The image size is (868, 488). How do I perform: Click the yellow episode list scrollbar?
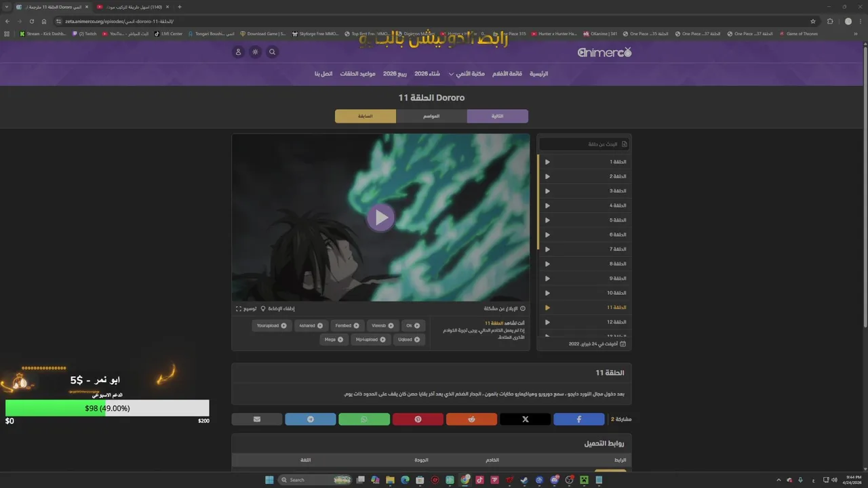(538, 202)
